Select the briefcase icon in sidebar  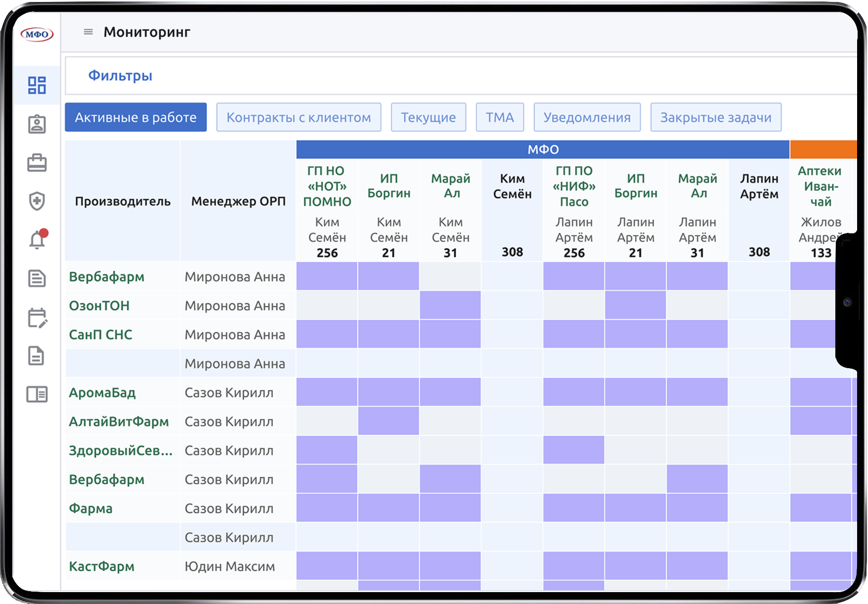click(37, 163)
